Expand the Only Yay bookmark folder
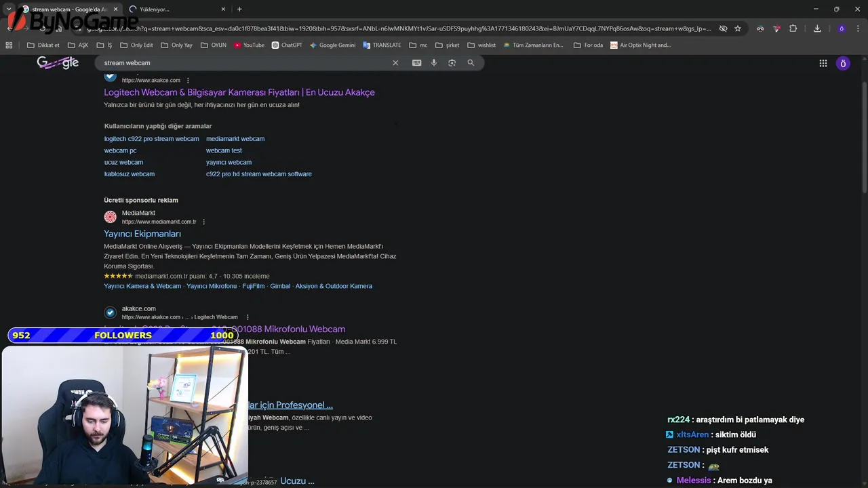The width and height of the screenshot is (868, 488). (177, 45)
